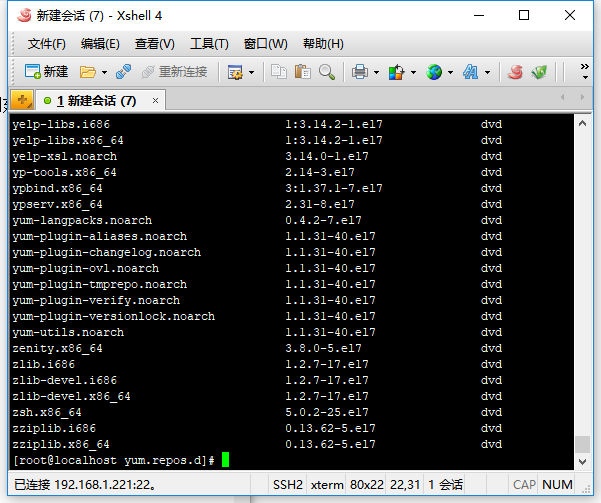This screenshot has width=601, height=503.
Task: Click the tab scroll left arrow
Action: click(x=563, y=97)
